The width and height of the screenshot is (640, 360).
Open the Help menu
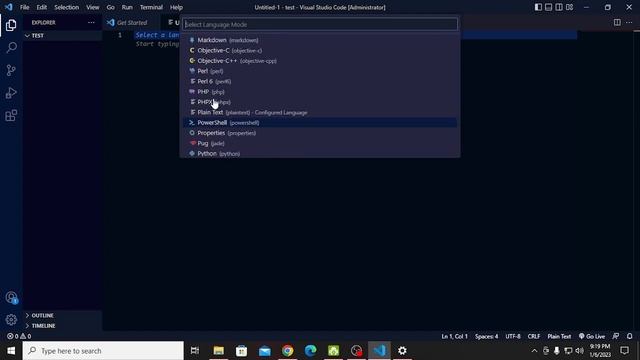tap(176, 7)
